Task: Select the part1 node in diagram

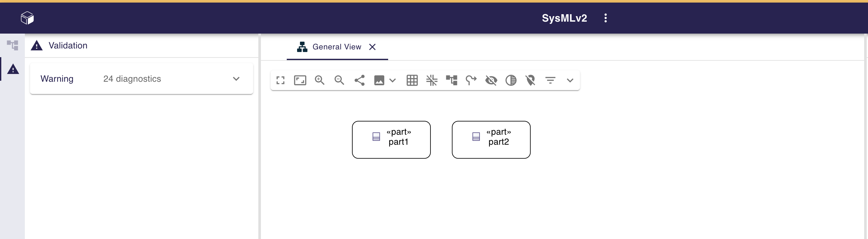Action: point(391,140)
